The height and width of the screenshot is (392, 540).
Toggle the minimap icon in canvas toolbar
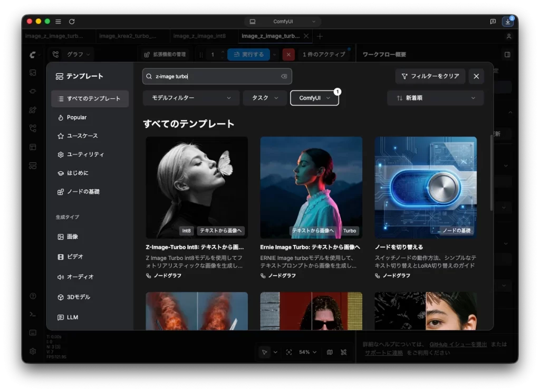[x=330, y=352]
